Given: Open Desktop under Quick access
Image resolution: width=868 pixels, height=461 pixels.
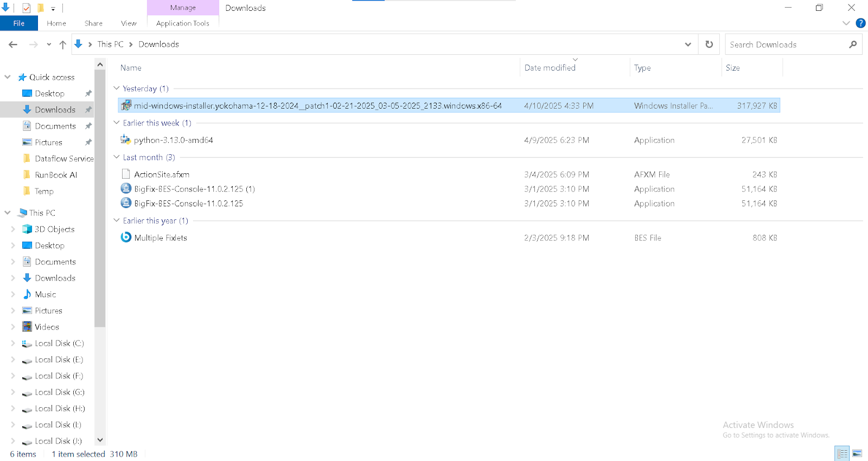Looking at the screenshot, I should pos(49,93).
